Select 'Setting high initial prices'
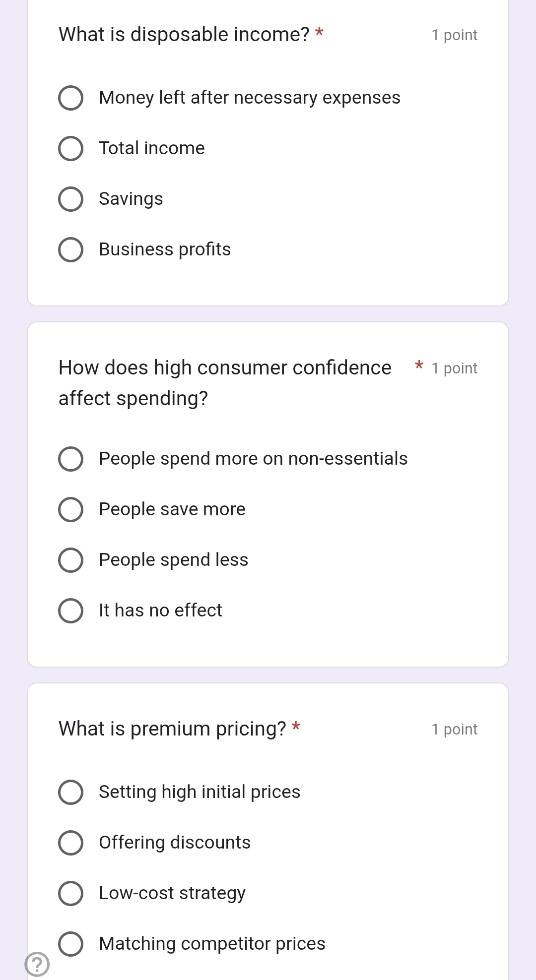This screenshot has width=536, height=980. (71, 792)
